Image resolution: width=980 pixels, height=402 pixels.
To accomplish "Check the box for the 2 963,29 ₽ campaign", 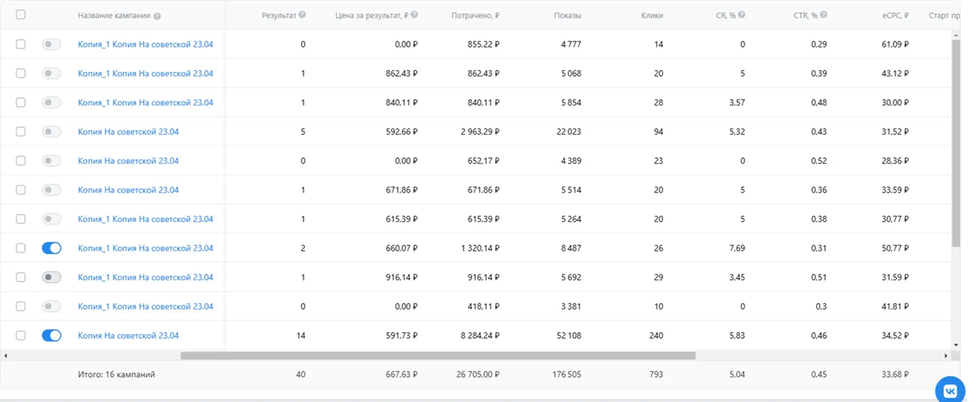I will 21,131.
